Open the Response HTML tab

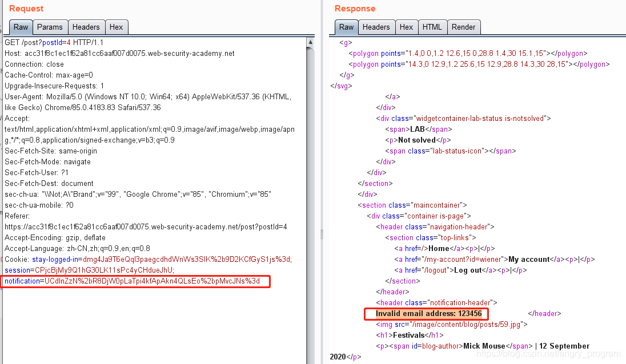click(432, 27)
